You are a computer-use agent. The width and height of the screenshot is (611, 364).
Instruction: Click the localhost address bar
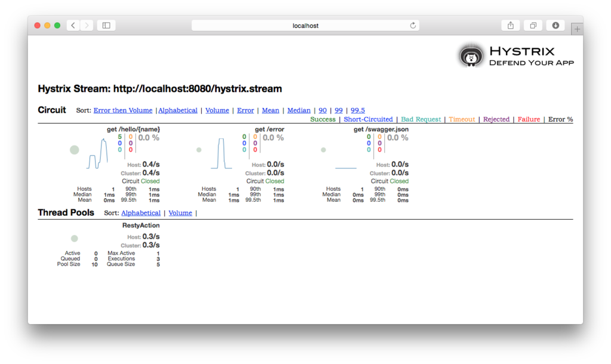pyautogui.click(x=305, y=25)
